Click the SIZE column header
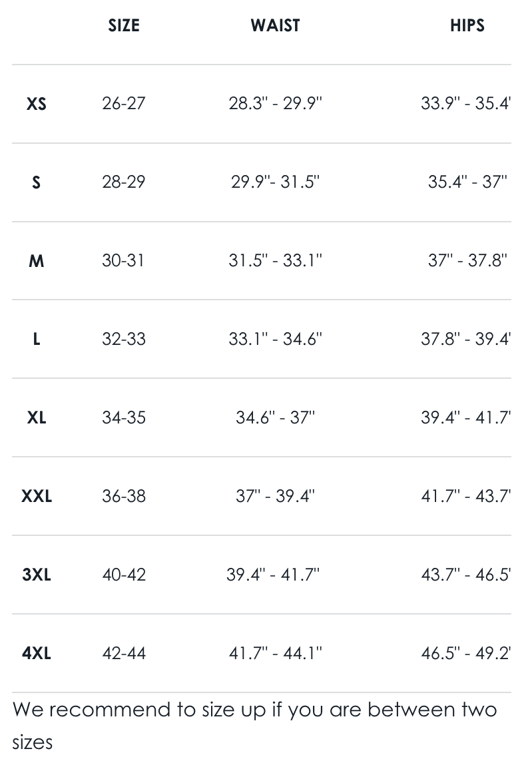Screen dimensions: 532x765 (x=124, y=26)
